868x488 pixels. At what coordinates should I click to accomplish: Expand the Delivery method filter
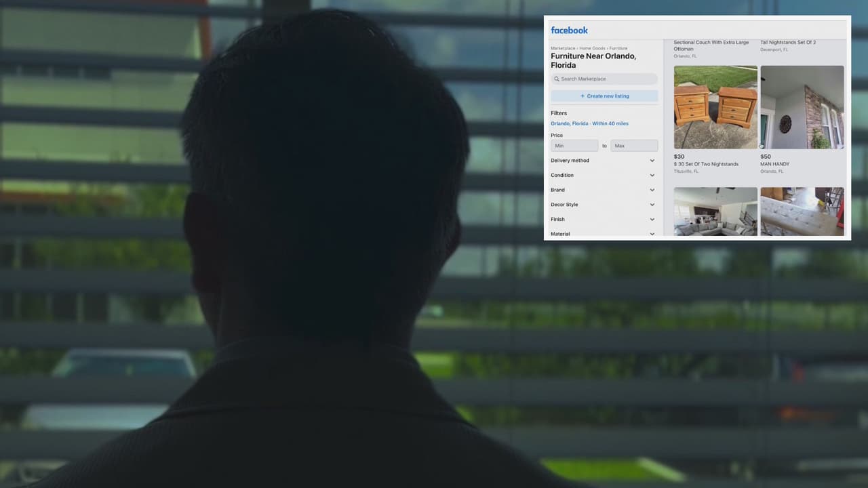coord(604,161)
